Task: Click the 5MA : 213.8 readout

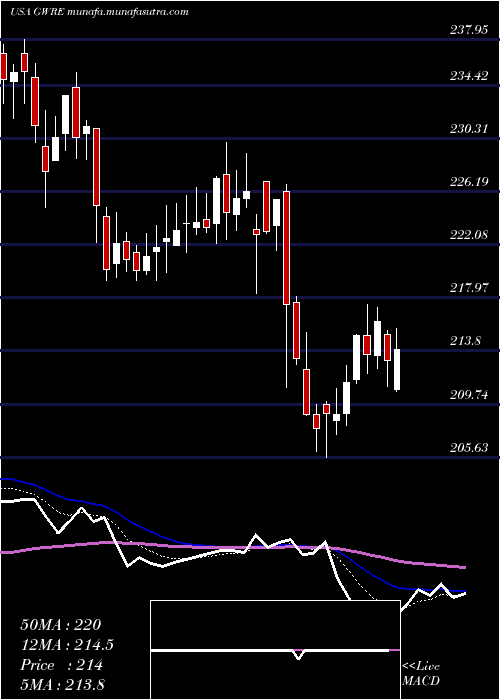Action: 62,684
